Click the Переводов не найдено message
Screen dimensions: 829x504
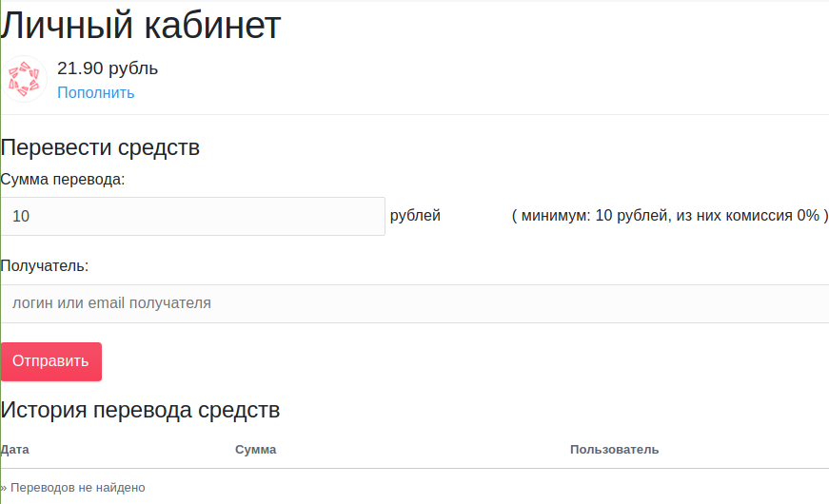[x=78, y=487]
